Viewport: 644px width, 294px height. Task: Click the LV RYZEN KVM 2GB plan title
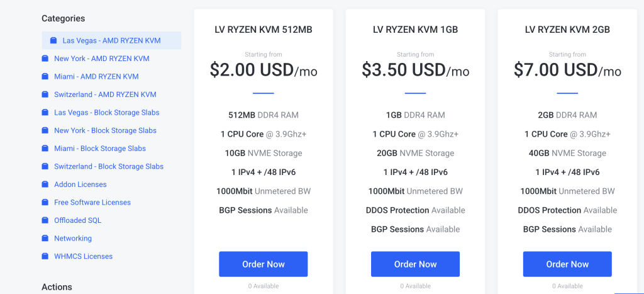pos(567,30)
